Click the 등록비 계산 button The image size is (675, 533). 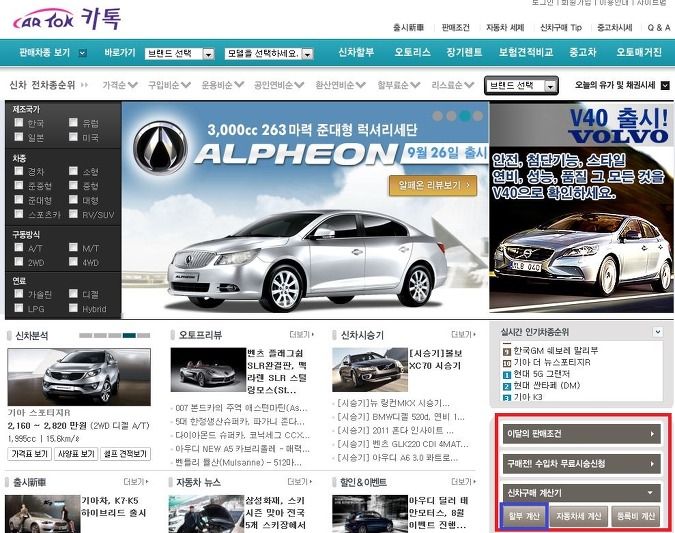[635, 516]
